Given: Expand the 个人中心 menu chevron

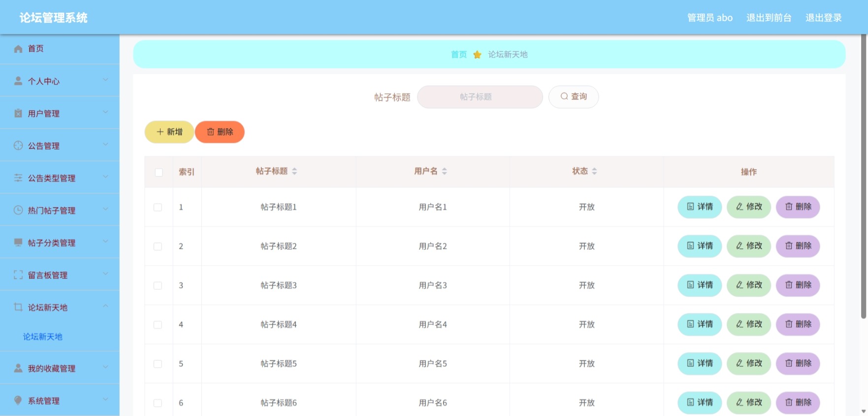Looking at the screenshot, I should 105,80.
